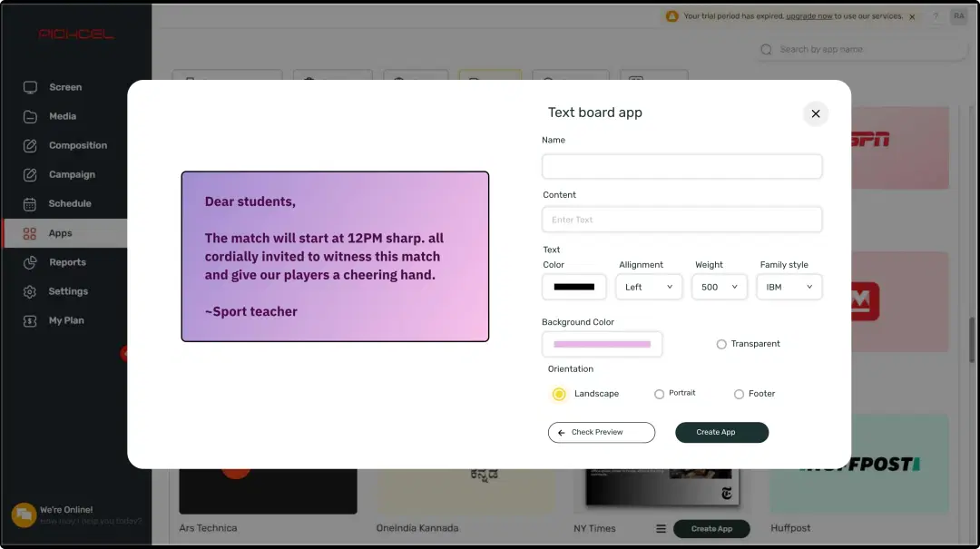The image size is (980, 549).
Task: Open the Apps menu item
Action: coord(60,233)
